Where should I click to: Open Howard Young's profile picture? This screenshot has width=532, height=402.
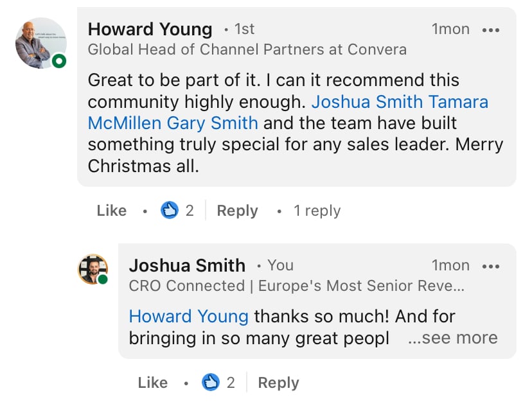(x=41, y=43)
